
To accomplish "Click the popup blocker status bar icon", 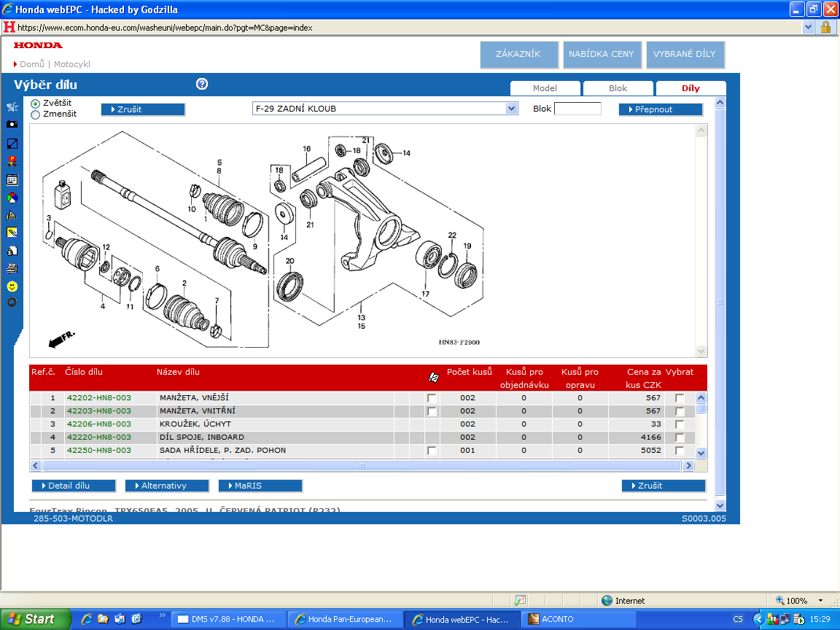I will [x=520, y=601].
